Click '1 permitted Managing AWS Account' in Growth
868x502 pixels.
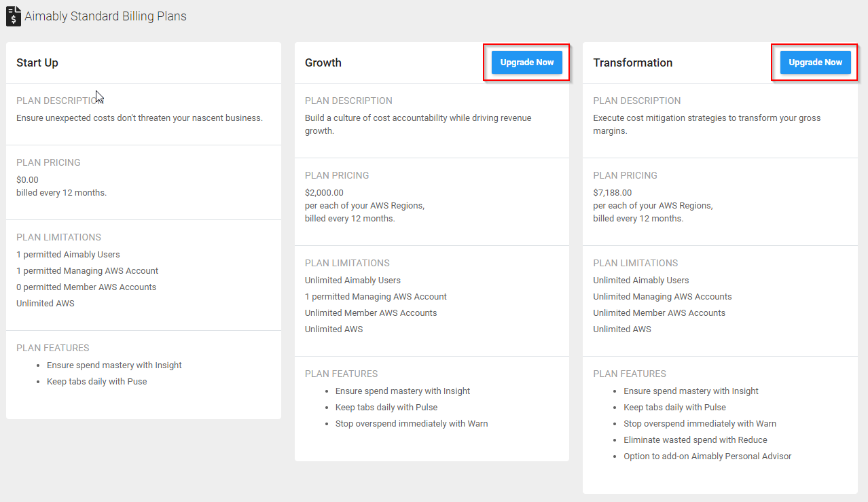pyautogui.click(x=376, y=297)
